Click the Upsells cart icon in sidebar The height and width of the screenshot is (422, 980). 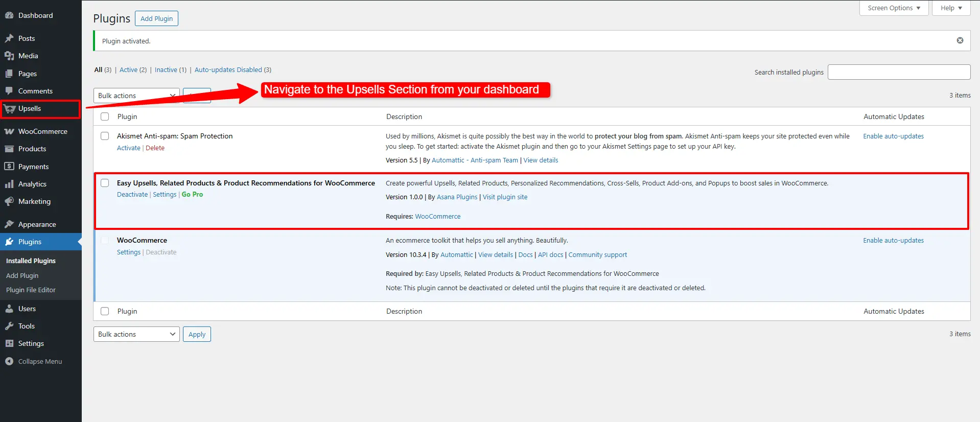10,109
